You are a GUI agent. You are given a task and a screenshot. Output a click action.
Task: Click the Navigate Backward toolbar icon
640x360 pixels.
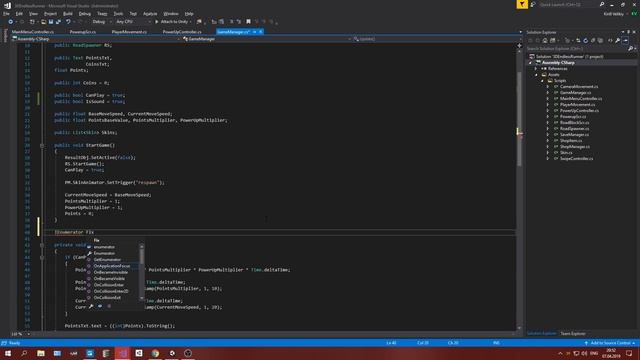[x=11, y=22]
